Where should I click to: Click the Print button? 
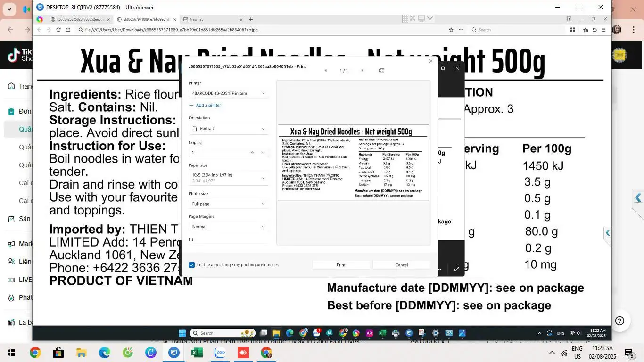click(341, 265)
